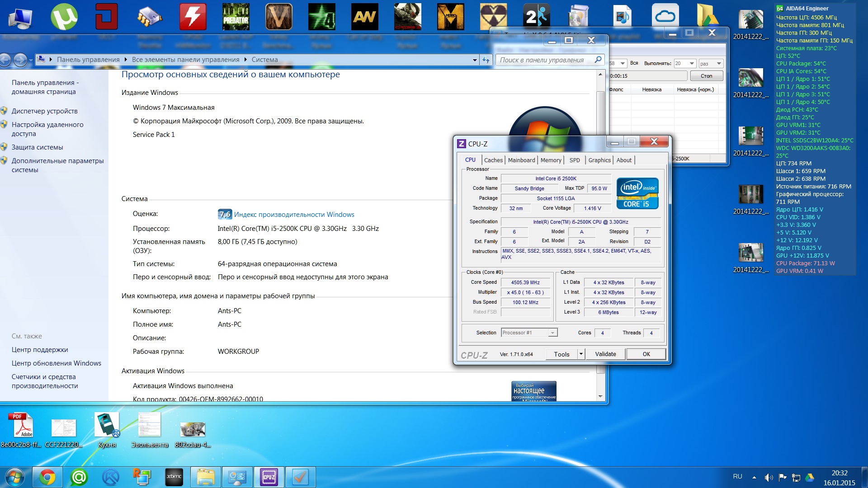Viewport: 868px width, 488px height.
Task: Expand the Processor #1 selection dropdown
Action: [552, 333]
